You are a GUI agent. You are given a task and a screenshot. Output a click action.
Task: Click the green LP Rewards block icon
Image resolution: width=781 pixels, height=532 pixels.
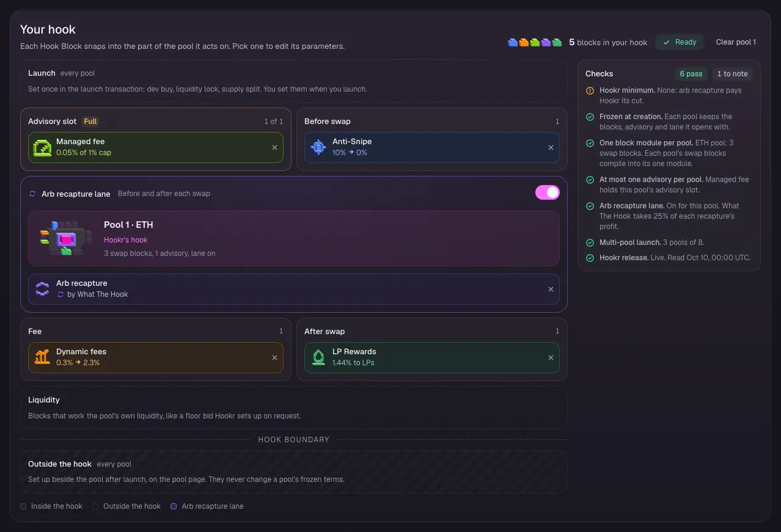318,357
